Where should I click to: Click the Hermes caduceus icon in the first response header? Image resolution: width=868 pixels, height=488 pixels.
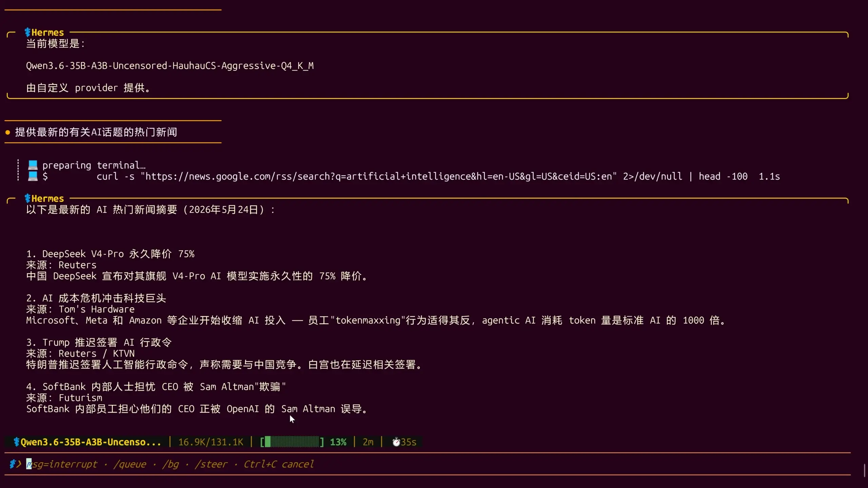click(x=28, y=32)
